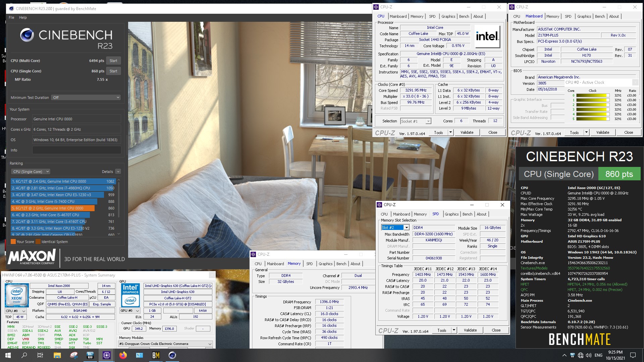Image resolution: width=644 pixels, height=362 pixels.
Task: Click Validate in the CPU-Z Mainboard window
Action: point(602,132)
